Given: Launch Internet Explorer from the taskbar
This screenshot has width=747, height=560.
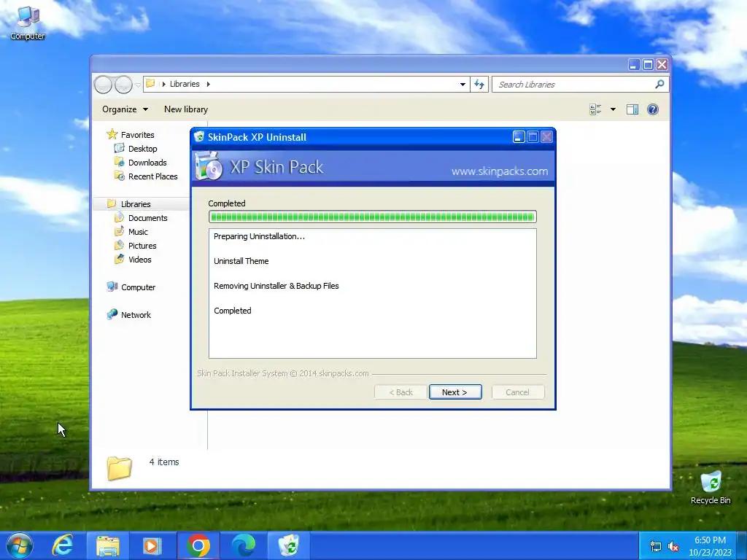Looking at the screenshot, I should (x=63, y=545).
